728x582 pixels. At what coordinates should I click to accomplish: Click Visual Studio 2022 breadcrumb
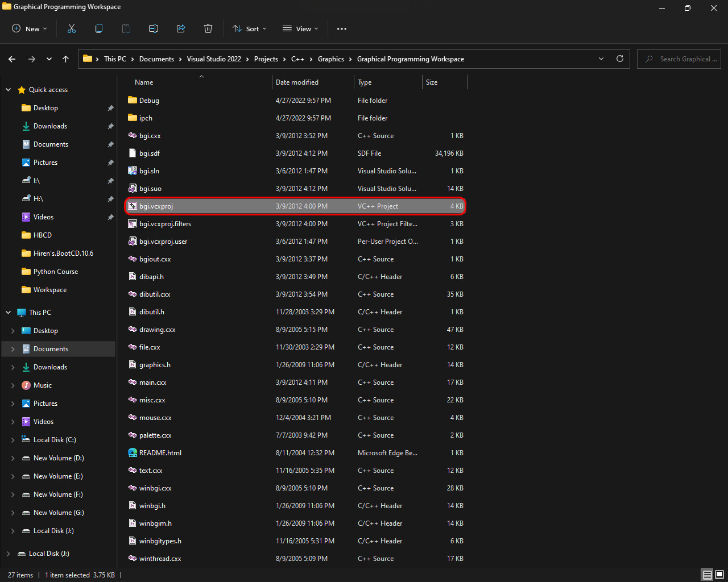tap(214, 59)
